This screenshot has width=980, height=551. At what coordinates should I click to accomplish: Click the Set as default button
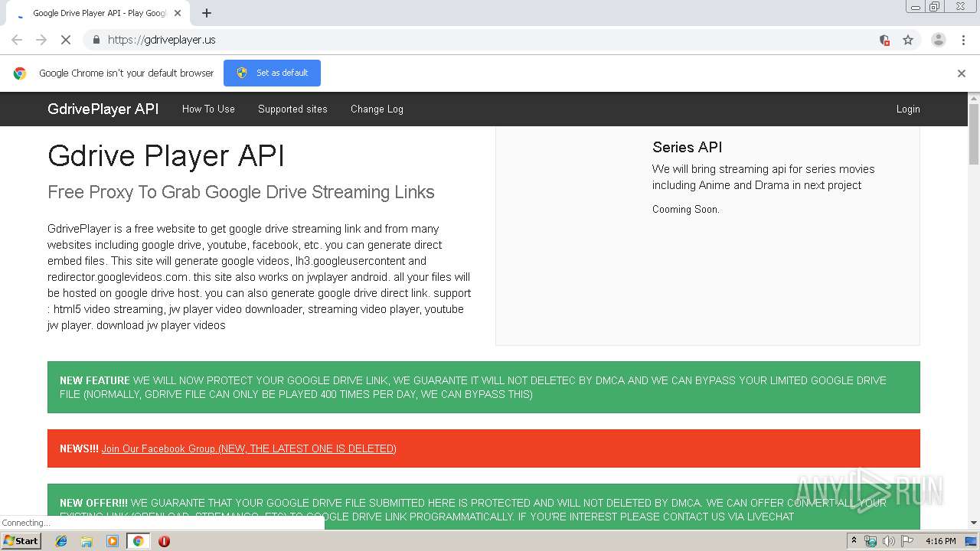(x=272, y=73)
